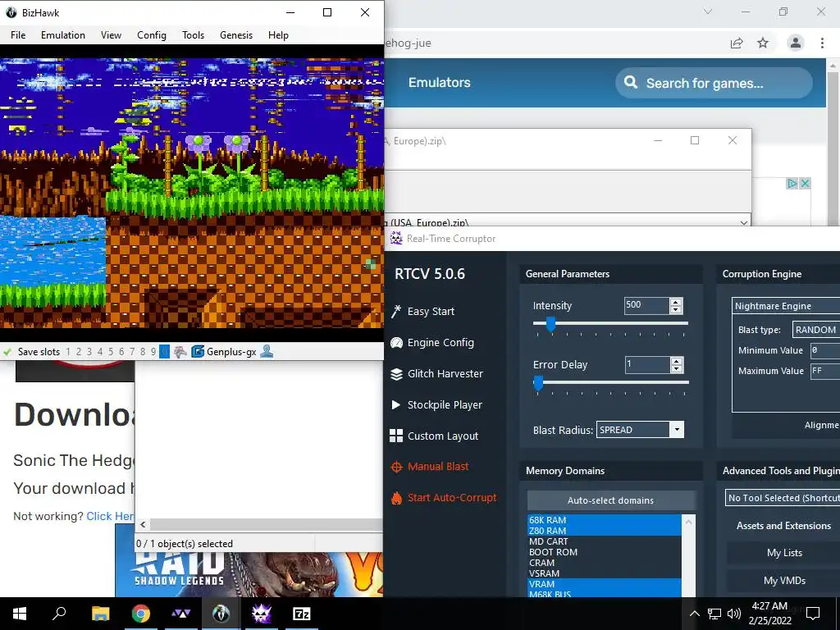Open the My Lists button
The width and height of the screenshot is (840, 630).
783,553
